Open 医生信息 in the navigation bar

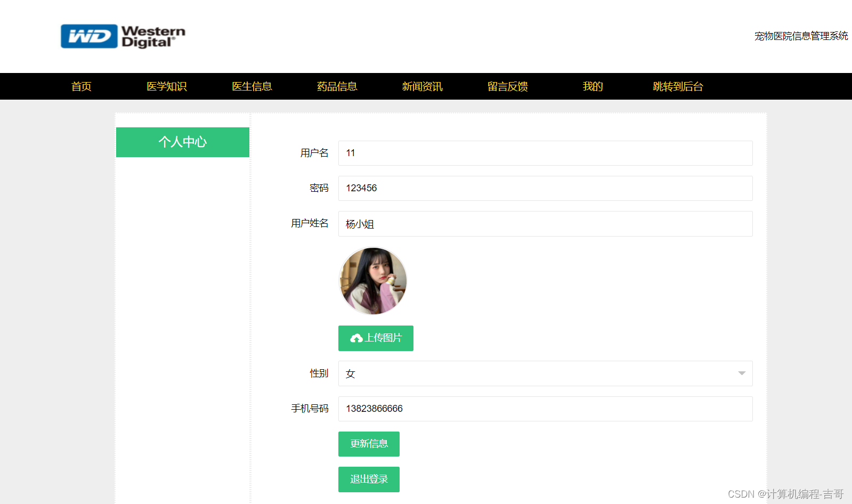(x=252, y=86)
